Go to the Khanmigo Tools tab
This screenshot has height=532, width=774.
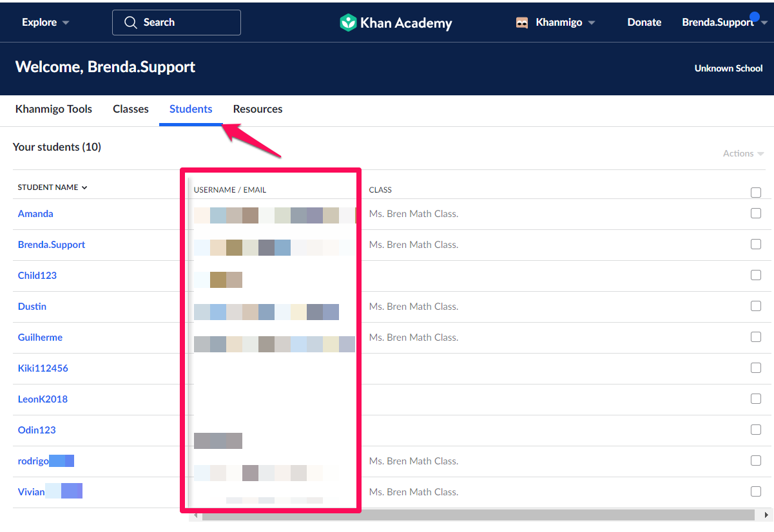(53, 109)
